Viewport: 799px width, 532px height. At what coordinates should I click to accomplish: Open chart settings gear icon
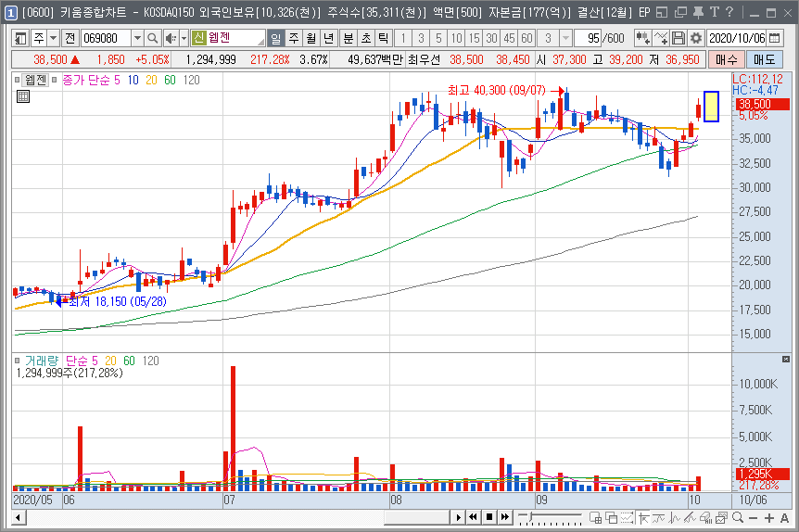(x=695, y=38)
